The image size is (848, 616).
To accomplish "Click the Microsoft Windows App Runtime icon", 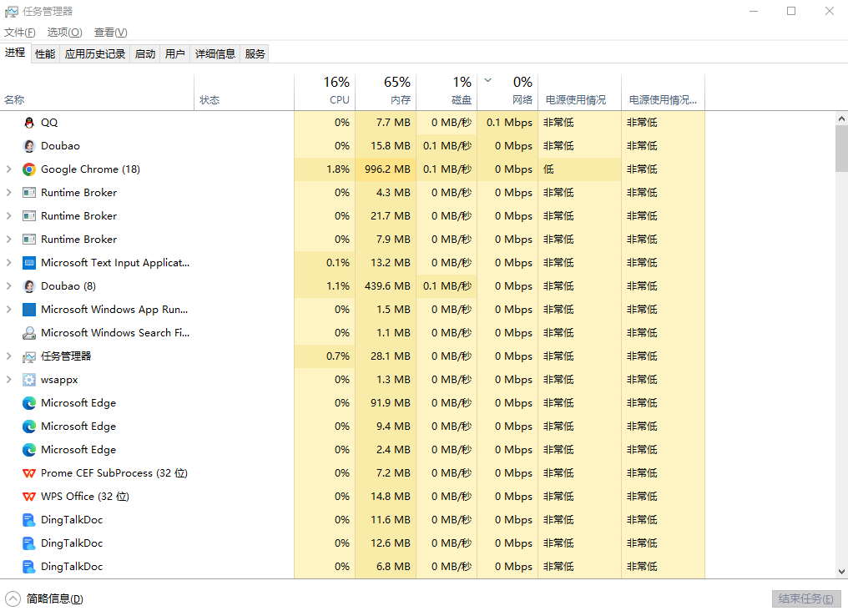I will point(29,310).
